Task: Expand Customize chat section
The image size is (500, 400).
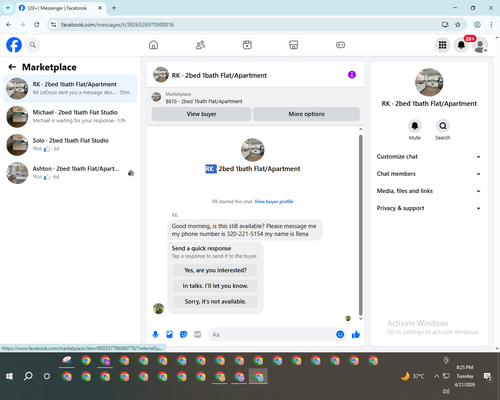Action: pos(429,157)
